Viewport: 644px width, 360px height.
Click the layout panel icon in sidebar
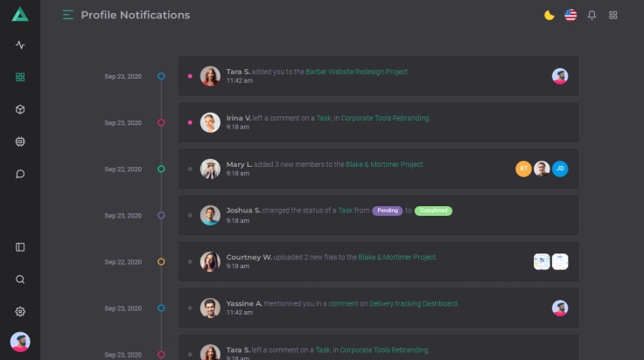tap(20, 247)
